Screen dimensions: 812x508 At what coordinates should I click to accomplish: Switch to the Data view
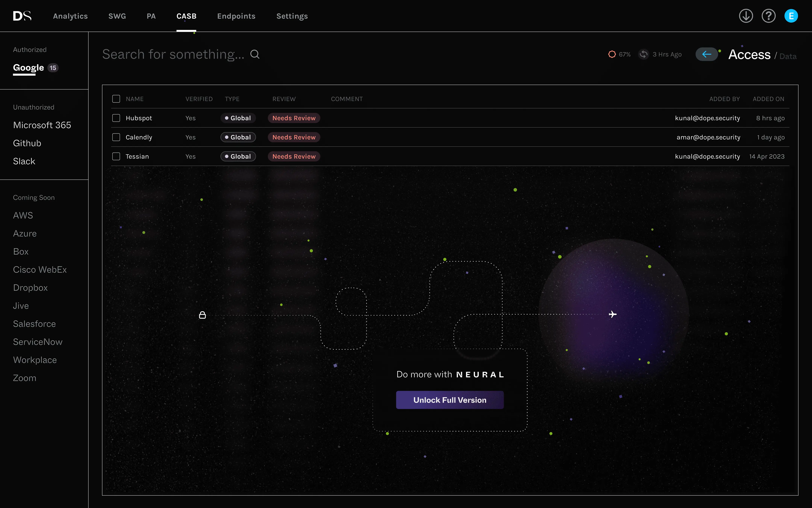(788, 56)
